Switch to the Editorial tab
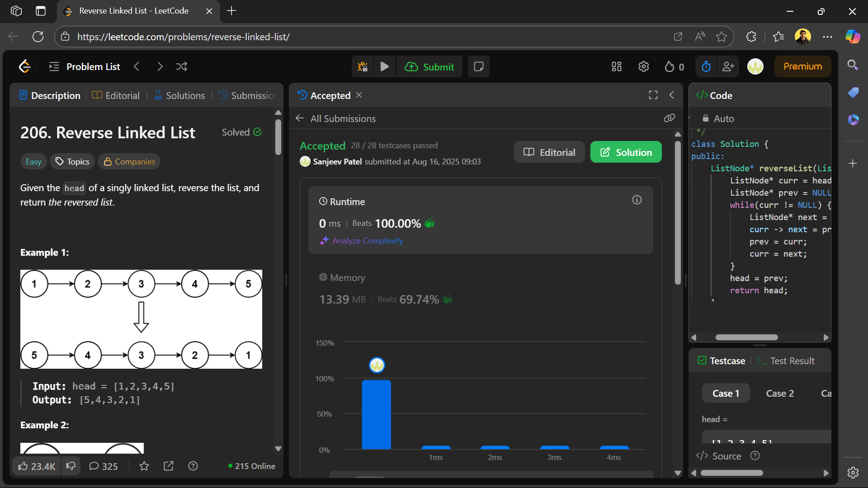Image resolution: width=868 pixels, height=488 pixels. (116, 95)
